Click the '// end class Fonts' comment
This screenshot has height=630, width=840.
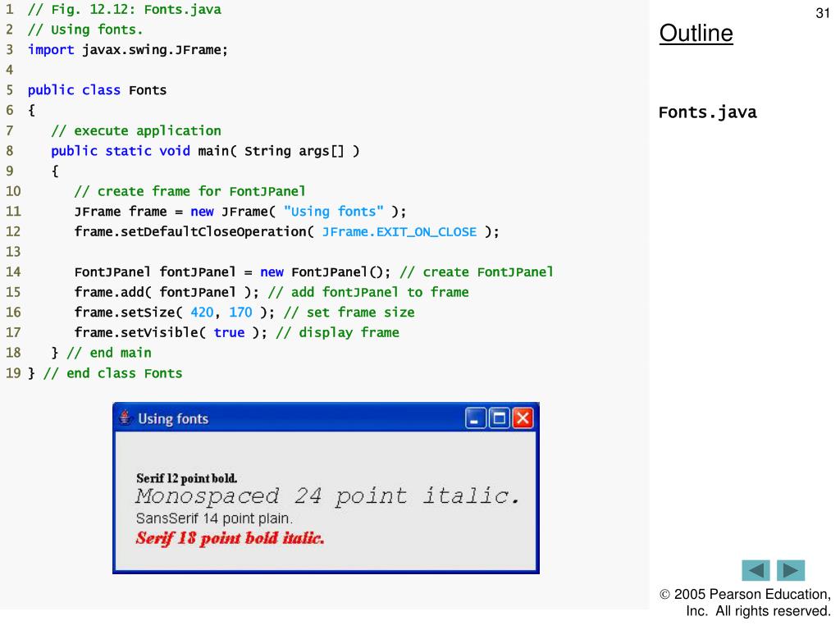coord(113,373)
